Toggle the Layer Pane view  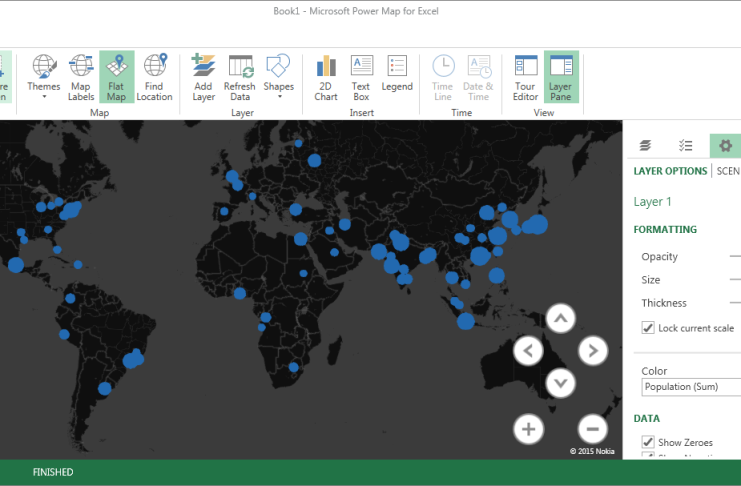click(561, 77)
